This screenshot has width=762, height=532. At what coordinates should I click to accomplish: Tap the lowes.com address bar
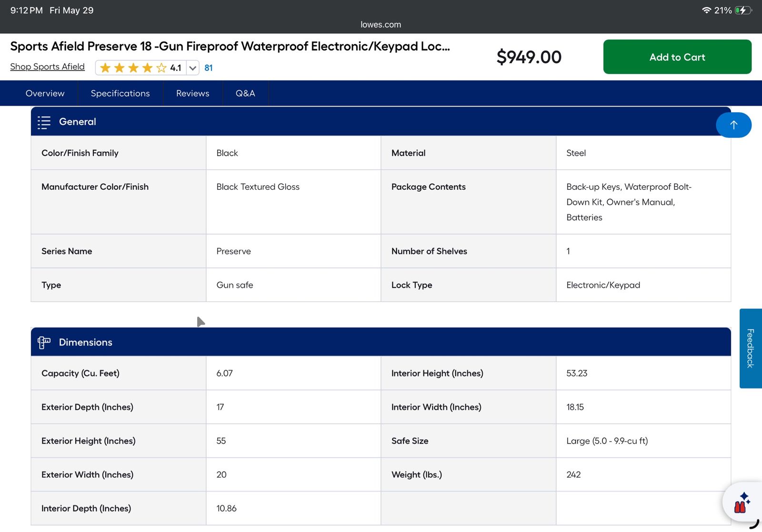click(x=381, y=25)
